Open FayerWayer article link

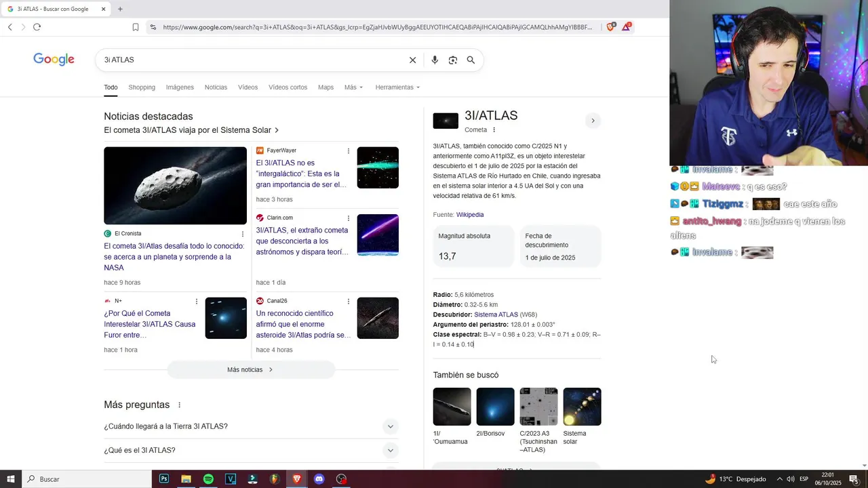click(x=302, y=174)
